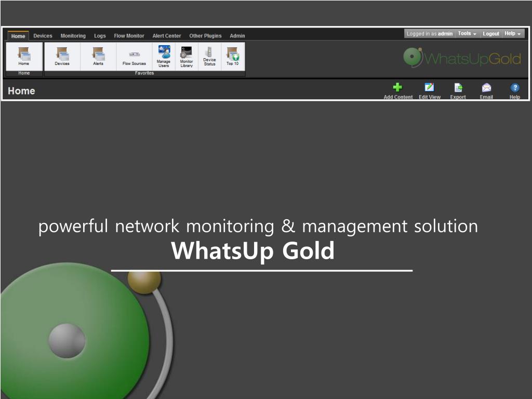Click the green Add Content plus icon
The width and height of the screenshot is (532, 399).
397,87
